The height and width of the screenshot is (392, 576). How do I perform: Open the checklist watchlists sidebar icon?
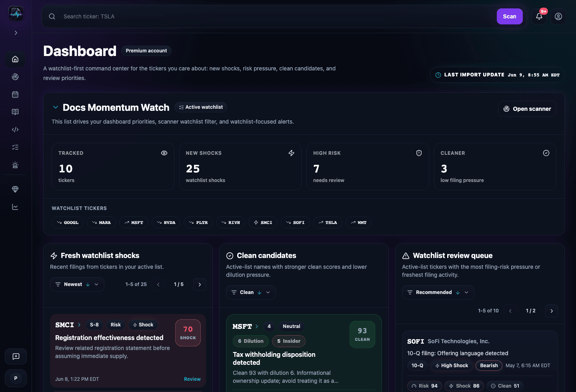click(x=15, y=147)
